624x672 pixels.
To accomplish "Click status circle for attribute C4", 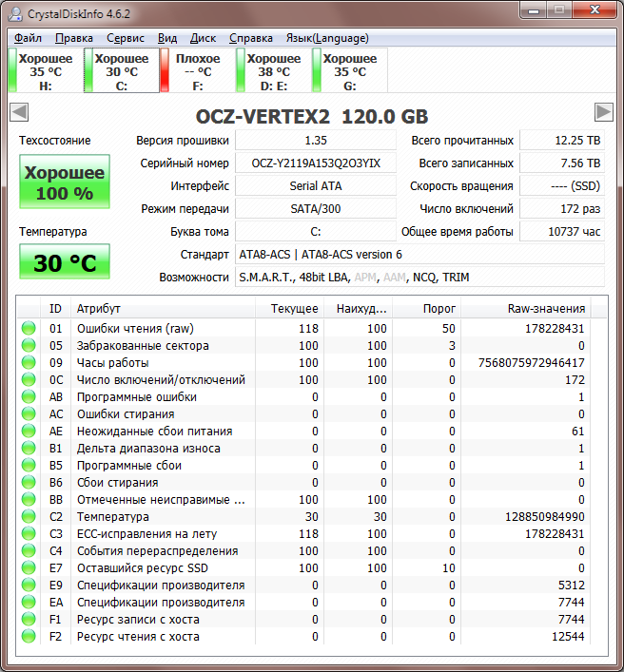I will (29, 550).
